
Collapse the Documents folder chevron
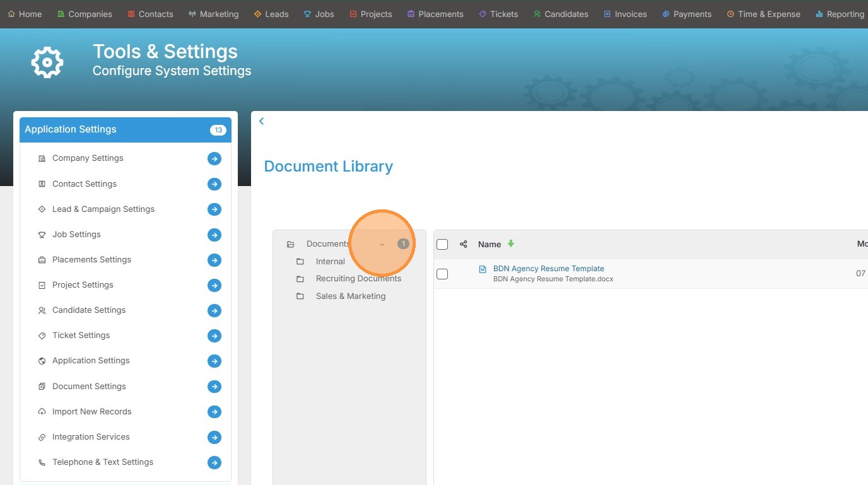(382, 244)
